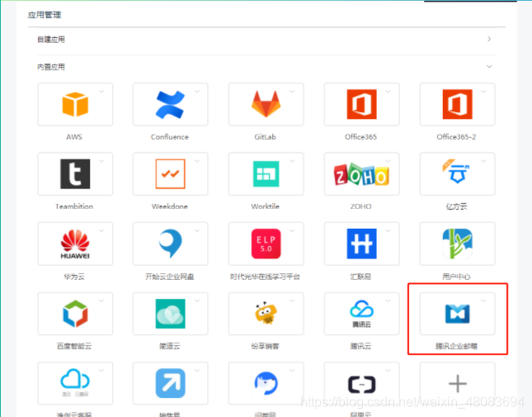532x417 pixels.
Task: Open the 腾讯企业邮箱 card dropdown chevron
Action: pos(483,301)
